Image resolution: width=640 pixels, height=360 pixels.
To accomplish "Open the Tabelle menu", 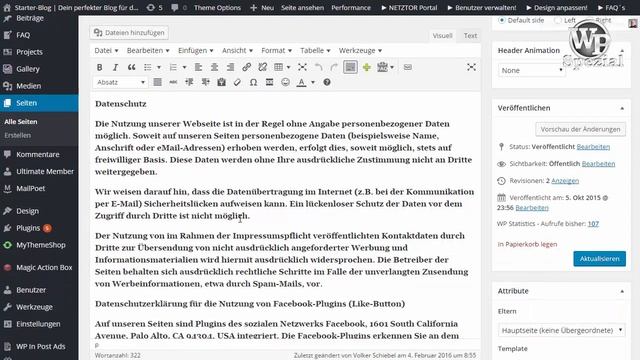I will (x=315, y=51).
